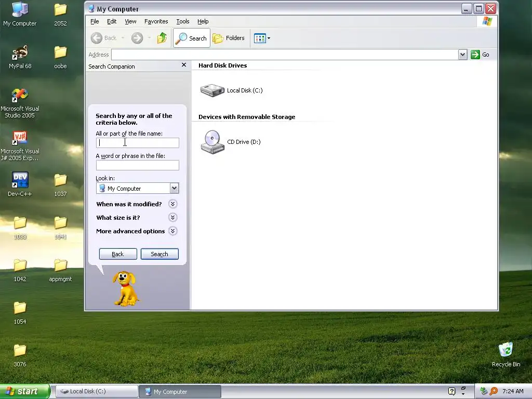Open the Recycle Bin desktop icon
532x399 pixels.
click(506, 354)
